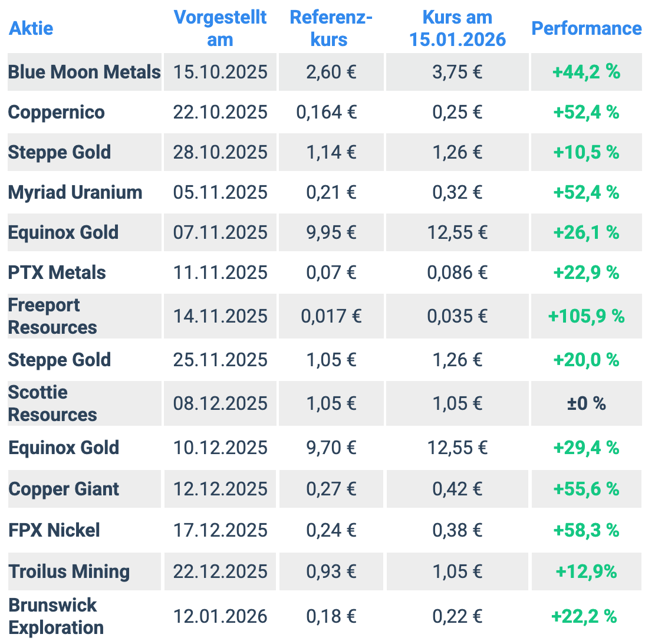Open the Blue Moon Metals stock entry
The width and height of the screenshot is (645, 644).
click(x=84, y=72)
